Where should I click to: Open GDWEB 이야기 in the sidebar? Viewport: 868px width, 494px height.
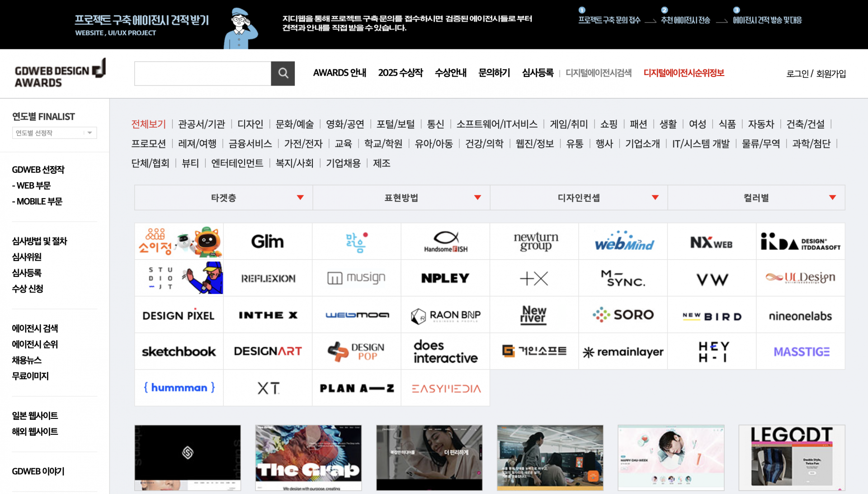[x=38, y=471]
